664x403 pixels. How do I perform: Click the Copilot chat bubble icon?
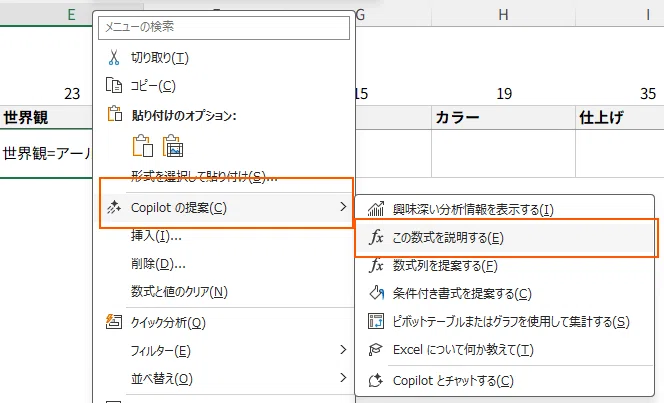[376, 381]
